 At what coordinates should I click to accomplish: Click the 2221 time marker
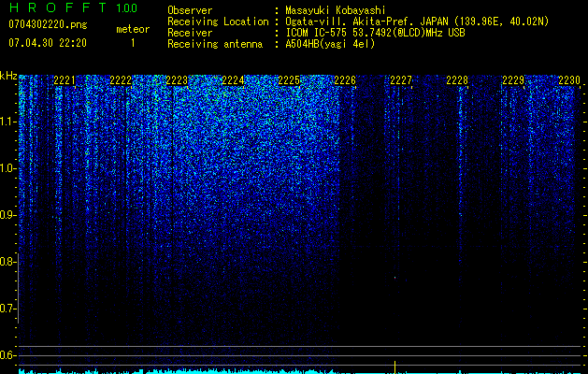[x=65, y=80]
